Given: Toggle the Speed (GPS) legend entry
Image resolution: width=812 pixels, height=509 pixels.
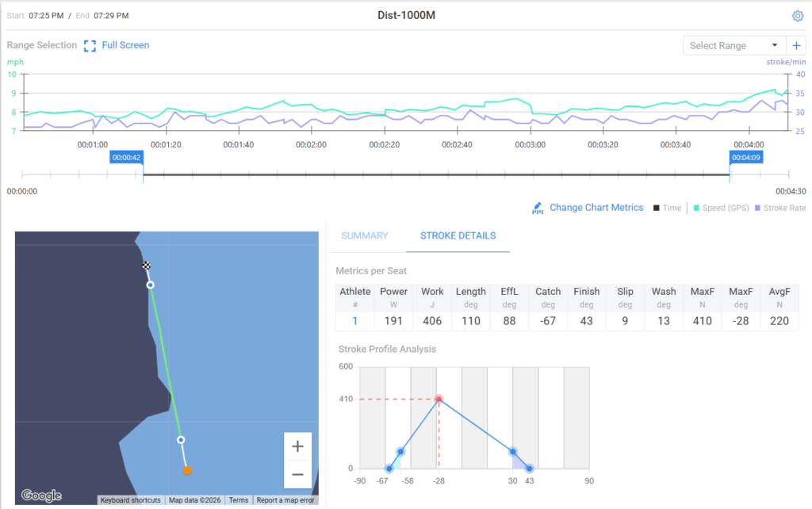Looking at the screenshot, I should pos(721,209).
